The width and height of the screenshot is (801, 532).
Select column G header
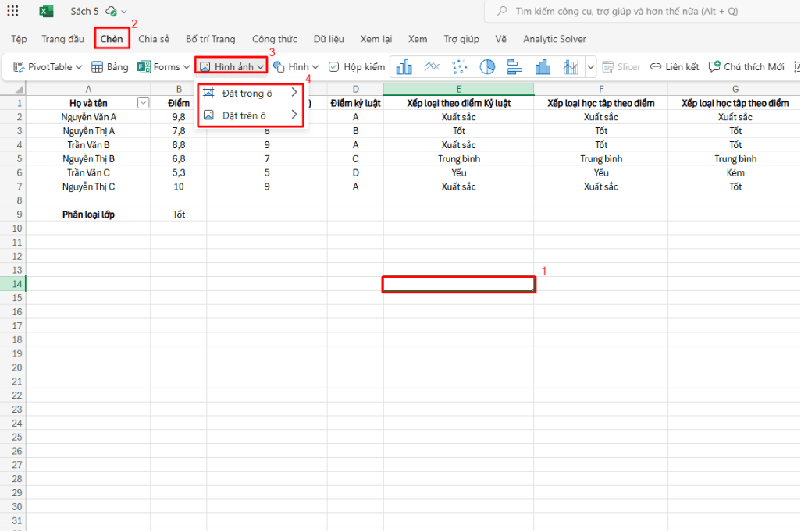(x=735, y=89)
